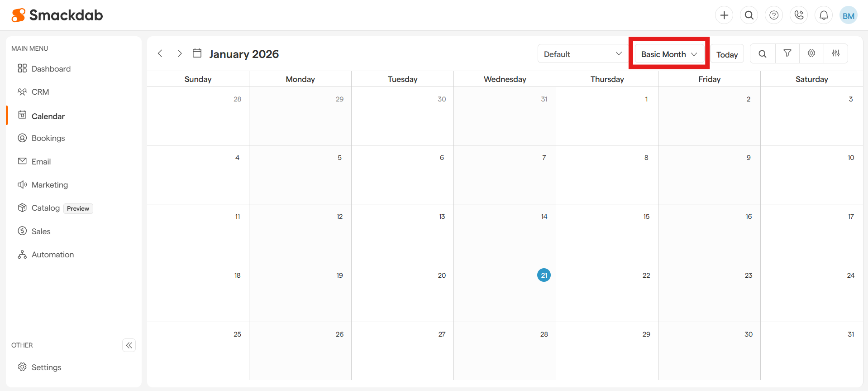Image resolution: width=868 pixels, height=391 pixels.
Task: Click the calendar filter funnel icon
Action: tap(787, 53)
